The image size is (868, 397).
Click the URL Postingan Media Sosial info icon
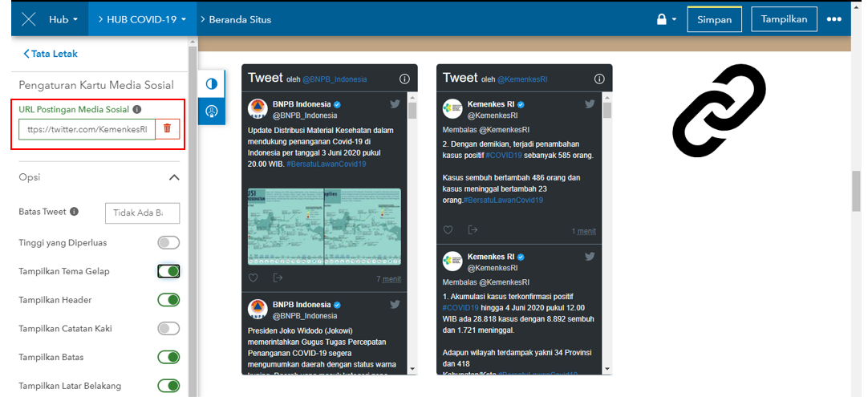point(136,110)
